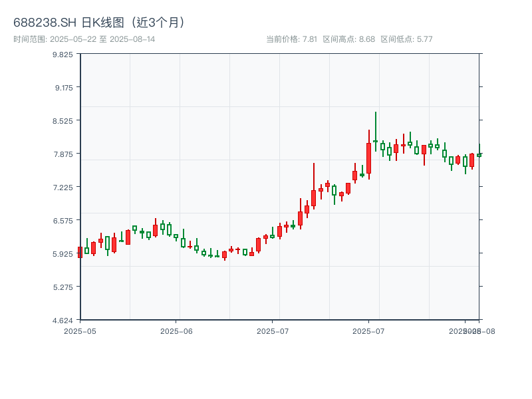Click the 2025-06 x-axis date label
The image size is (532, 399).
click(176, 331)
